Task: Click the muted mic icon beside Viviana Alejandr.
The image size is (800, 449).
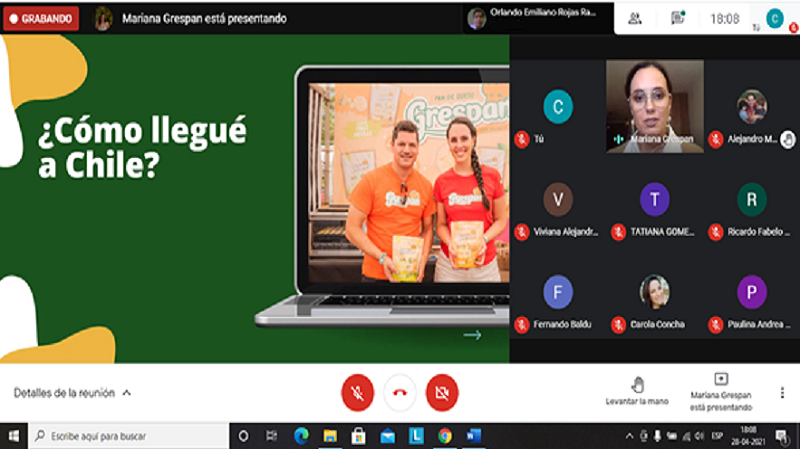Action: coord(521,232)
